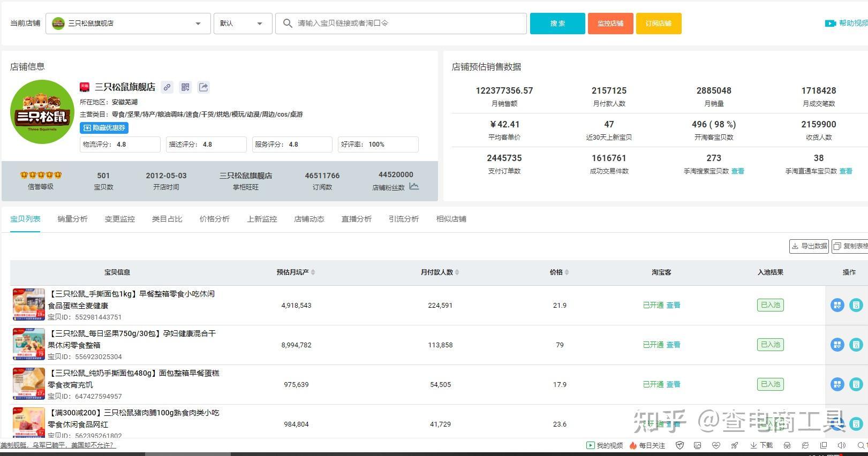Switch to 变更监控 tab
The height and width of the screenshot is (456, 868).
coord(120,219)
